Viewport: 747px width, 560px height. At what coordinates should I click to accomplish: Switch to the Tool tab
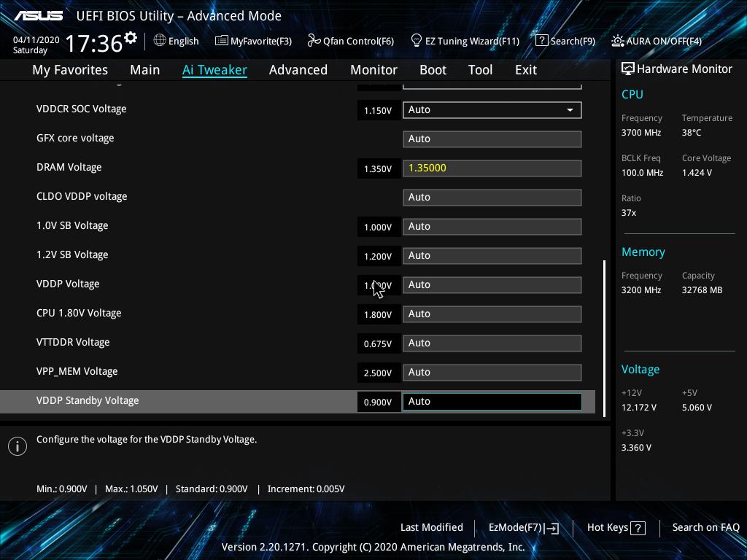click(480, 70)
